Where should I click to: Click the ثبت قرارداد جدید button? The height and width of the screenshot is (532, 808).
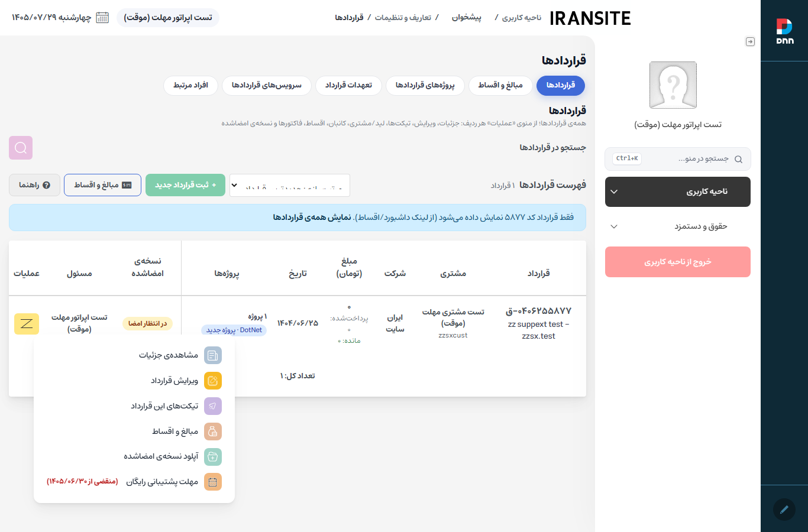click(x=185, y=185)
